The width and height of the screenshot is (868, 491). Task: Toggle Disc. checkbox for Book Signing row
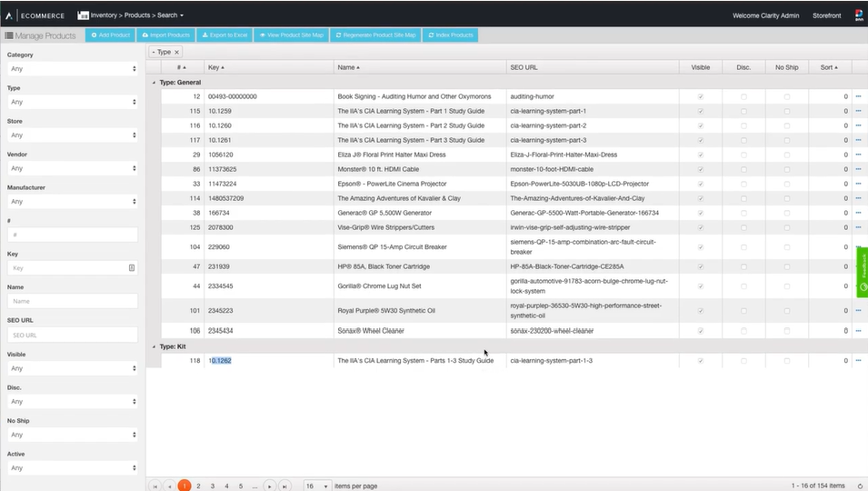click(743, 96)
